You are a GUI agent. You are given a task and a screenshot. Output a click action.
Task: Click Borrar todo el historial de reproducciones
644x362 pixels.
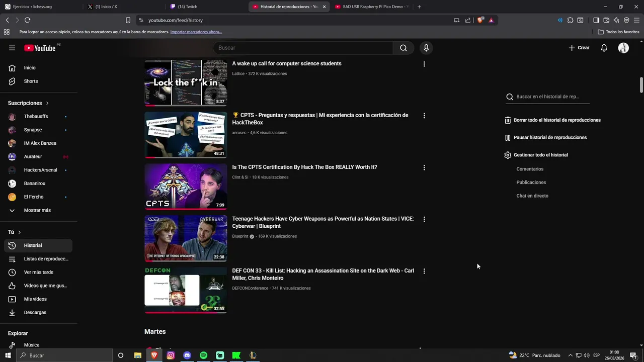coord(552,120)
